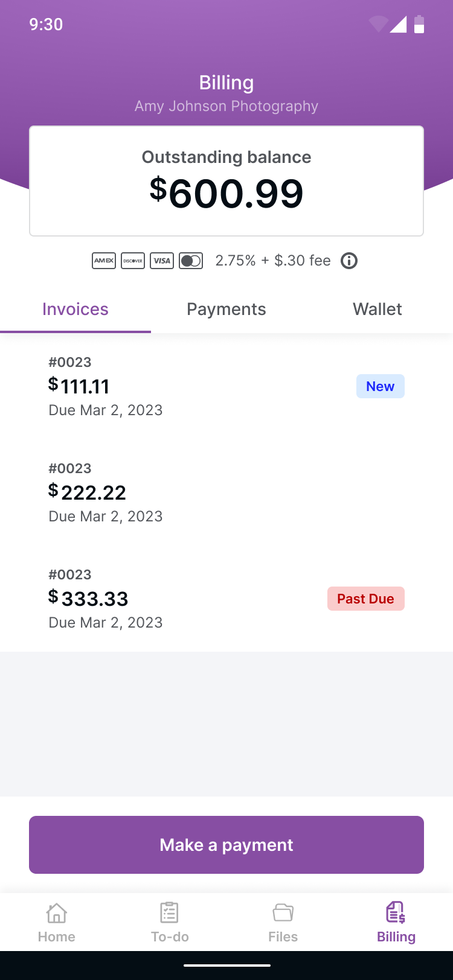This screenshot has width=453, height=980.
Task: Tap the fee info circle icon
Action: tap(349, 261)
